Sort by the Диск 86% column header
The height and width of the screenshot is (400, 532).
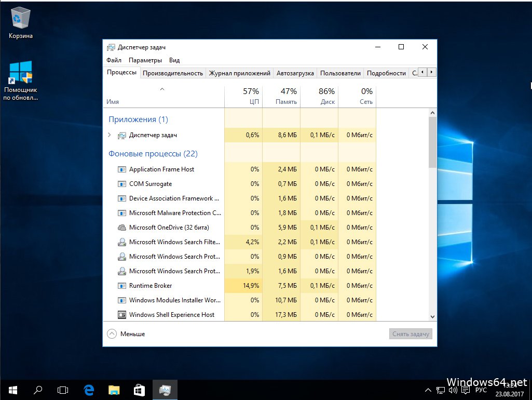point(319,97)
